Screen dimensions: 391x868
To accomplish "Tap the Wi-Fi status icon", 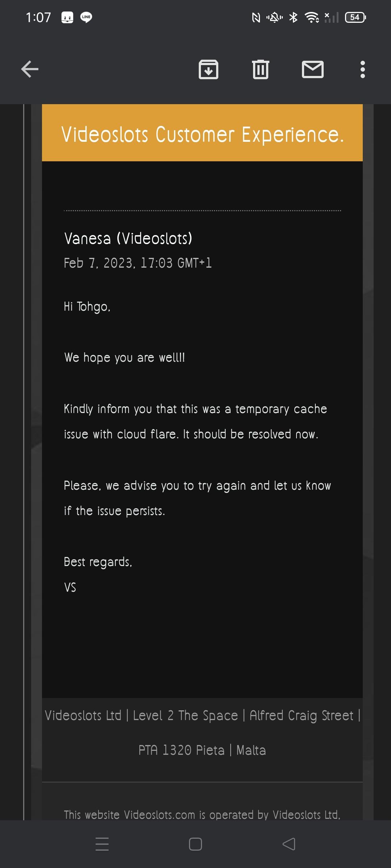I will pos(312,17).
